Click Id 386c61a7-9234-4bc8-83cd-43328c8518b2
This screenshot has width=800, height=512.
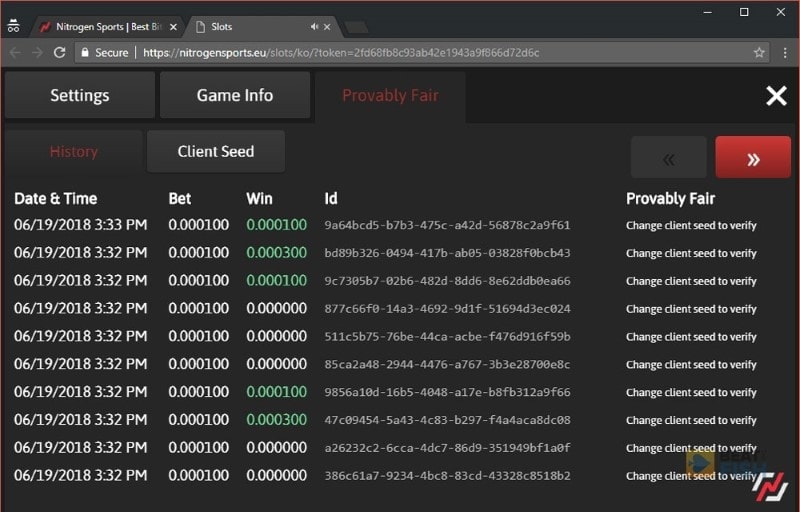447,476
